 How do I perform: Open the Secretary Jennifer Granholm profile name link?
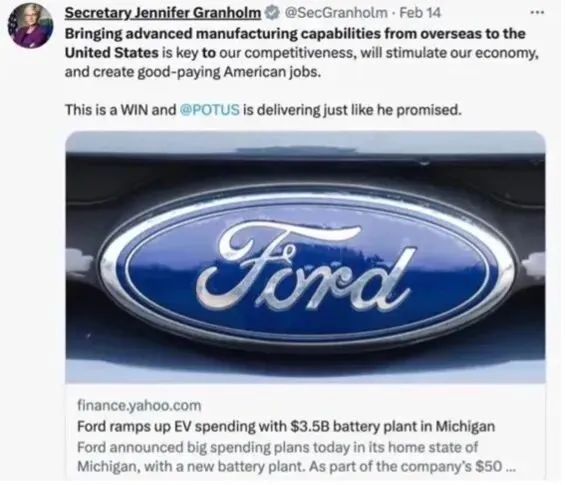pyautogui.click(x=163, y=13)
